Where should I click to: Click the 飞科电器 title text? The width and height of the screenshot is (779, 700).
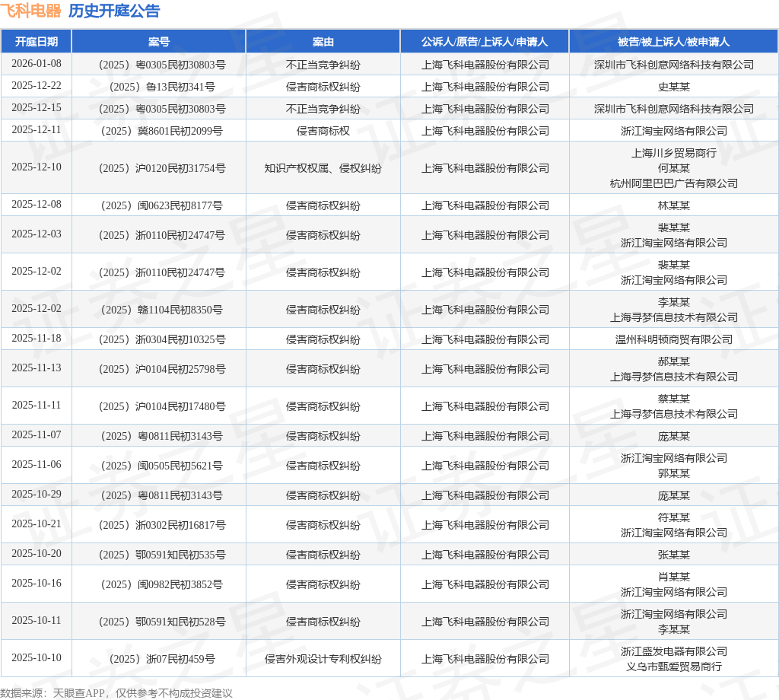(30, 11)
